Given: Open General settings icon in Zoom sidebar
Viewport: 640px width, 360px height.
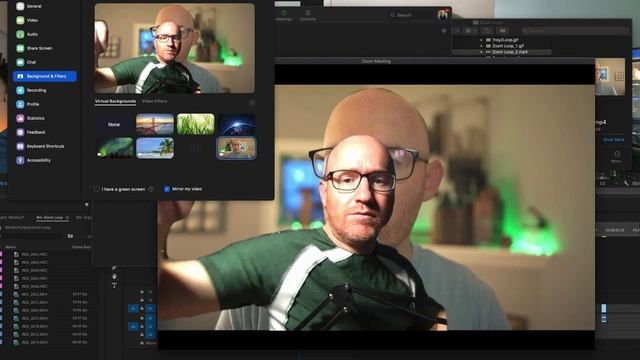Looking at the screenshot, I should point(20,6).
